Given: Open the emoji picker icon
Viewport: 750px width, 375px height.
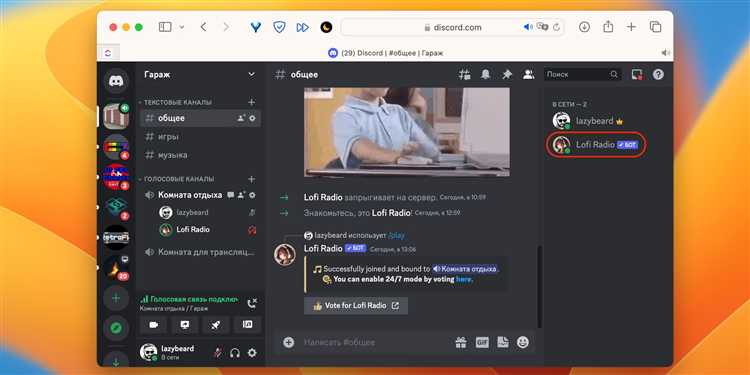Looking at the screenshot, I should click(x=523, y=342).
